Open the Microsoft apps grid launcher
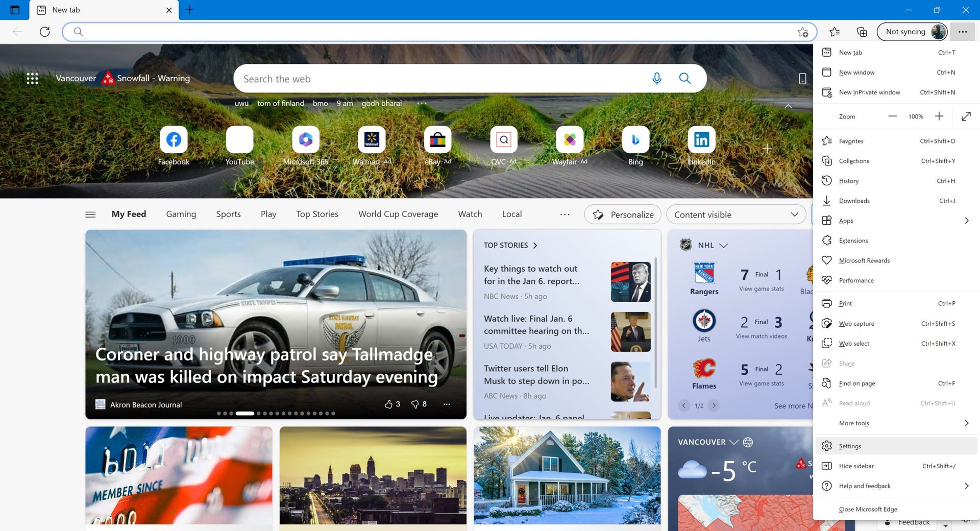The image size is (980, 531). point(32,78)
